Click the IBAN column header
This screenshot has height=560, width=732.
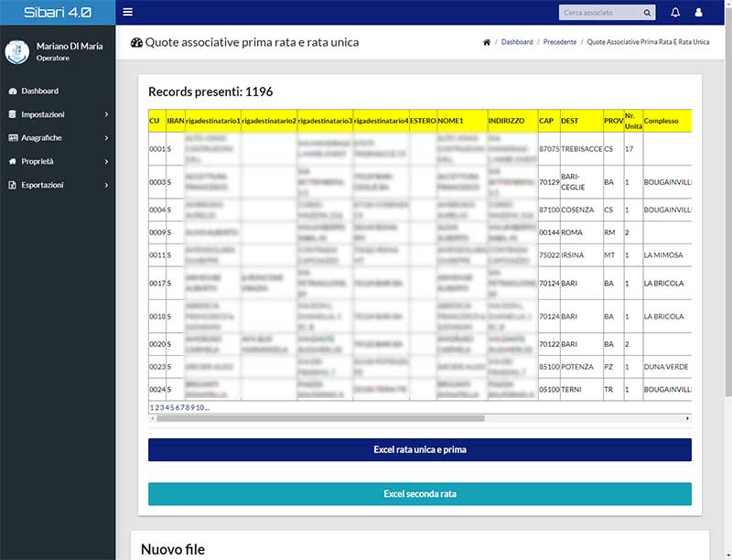coord(176,121)
